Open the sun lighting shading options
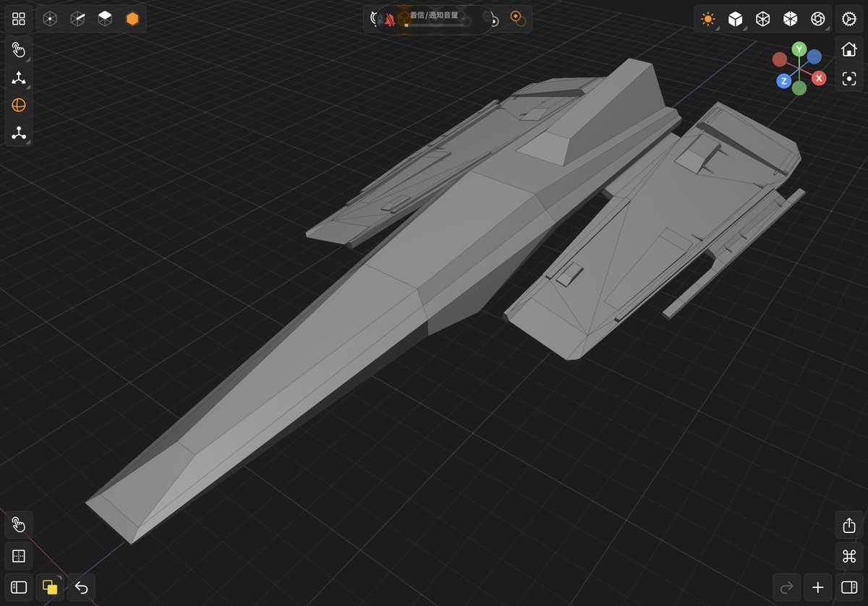 [x=708, y=19]
